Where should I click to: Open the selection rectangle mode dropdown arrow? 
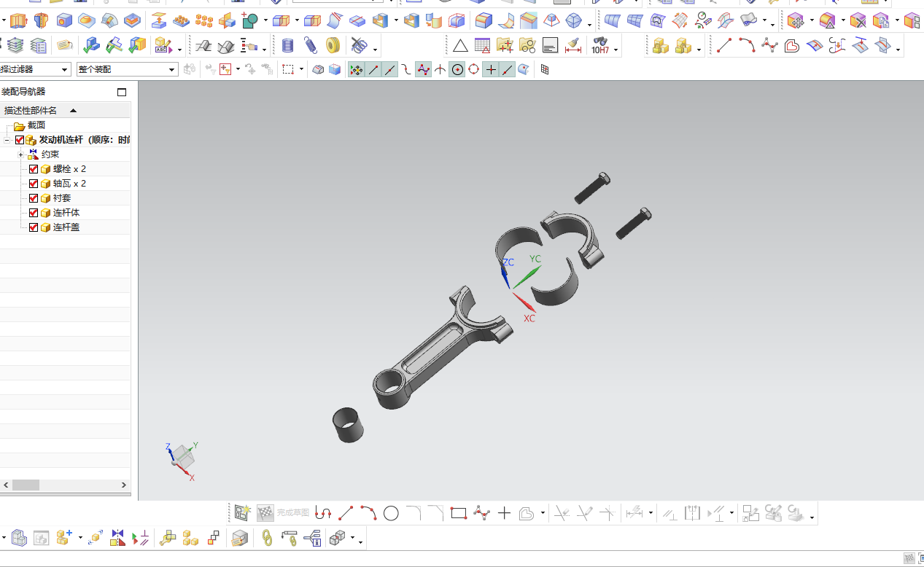click(x=301, y=70)
